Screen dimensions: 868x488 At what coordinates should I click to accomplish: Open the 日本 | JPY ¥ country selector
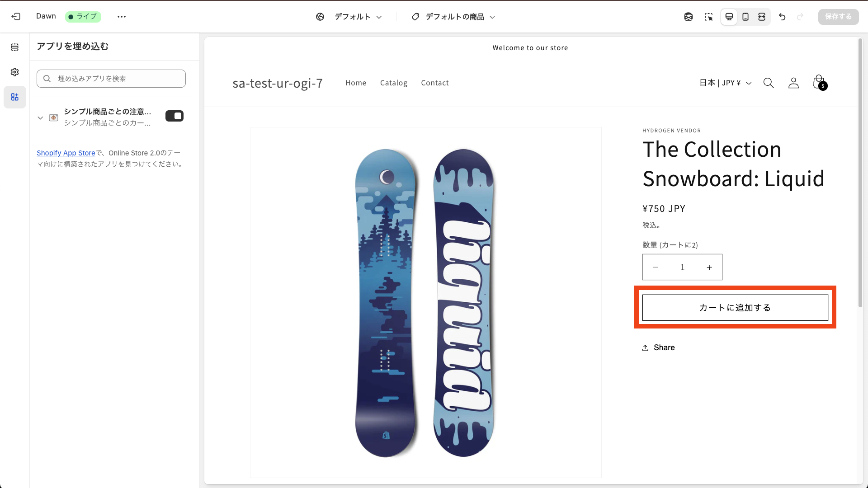(725, 83)
